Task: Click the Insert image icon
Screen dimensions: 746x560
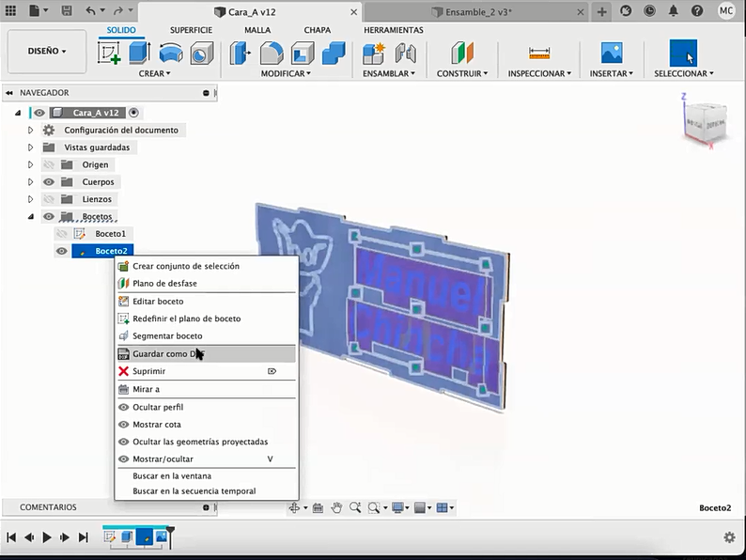Action: pyautogui.click(x=612, y=53)
